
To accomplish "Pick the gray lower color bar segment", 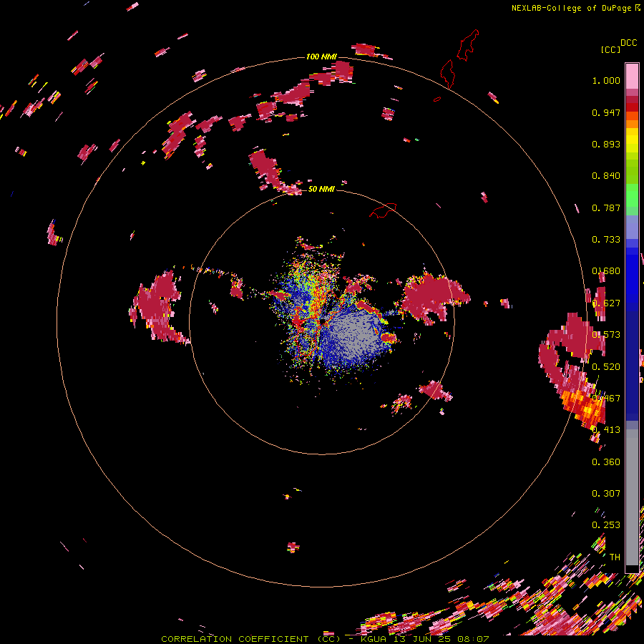I will [x=632, y=497].
